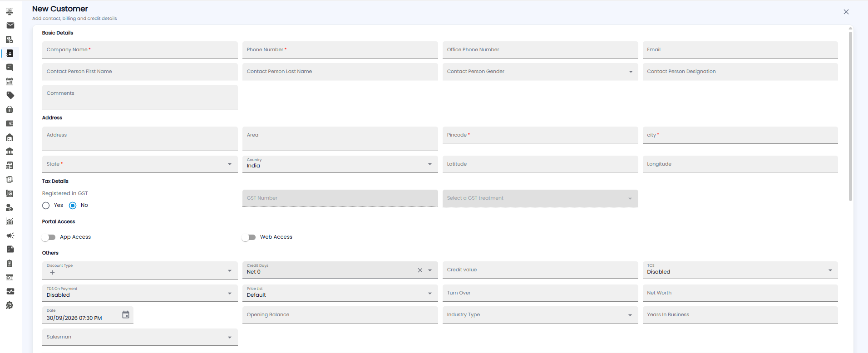Viewport: 868px width, 353px height.
Task: Close the New Customer form
Action: [x=846, y=12]
